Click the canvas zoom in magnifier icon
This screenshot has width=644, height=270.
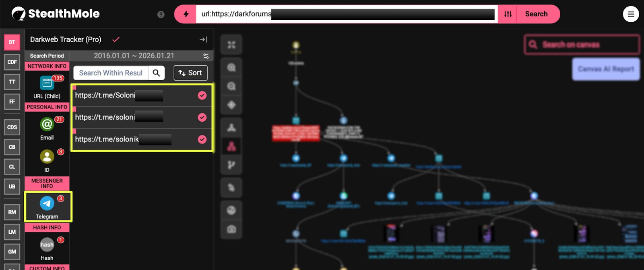click(231, 67)
